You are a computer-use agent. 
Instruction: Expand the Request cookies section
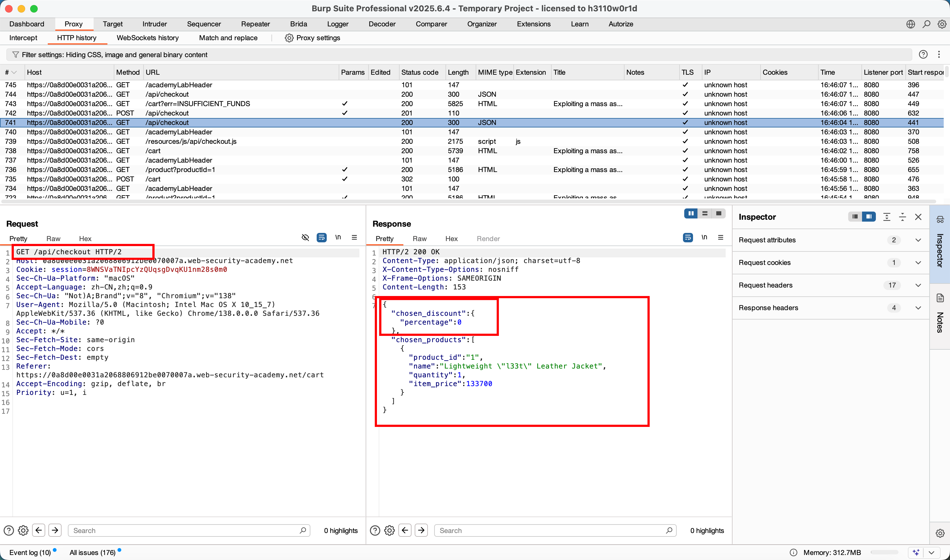pos(918,262)
